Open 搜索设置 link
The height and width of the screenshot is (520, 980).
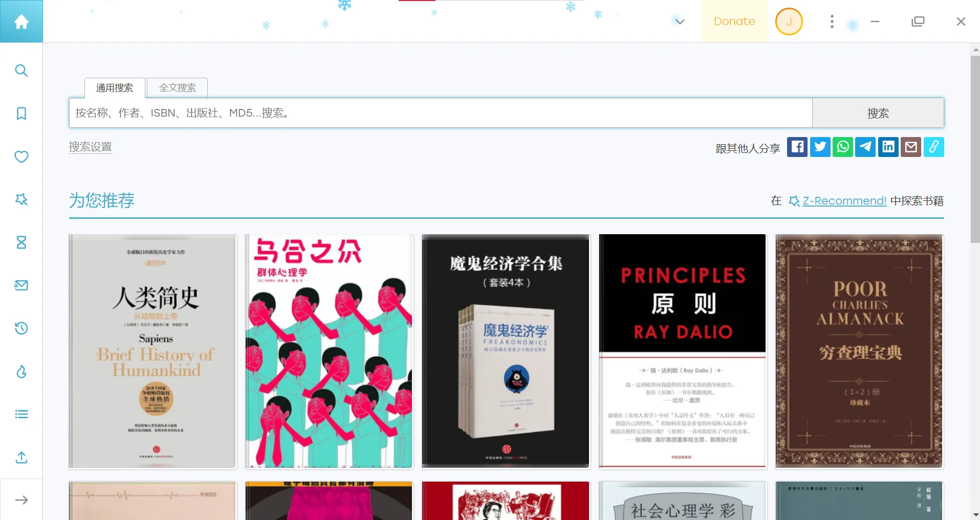coord(91,147)
